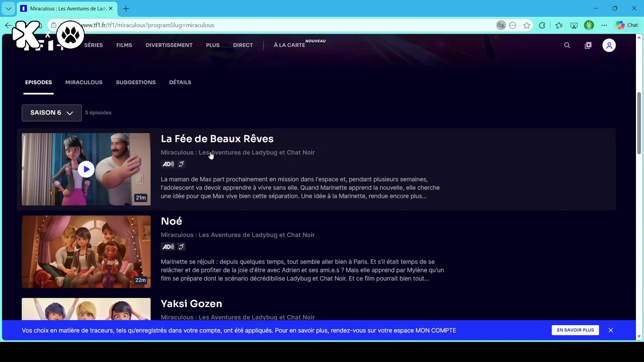Image resolution: width=644 pixels, height=362 pixels.
Task: Switch to the Détails tab
Action: coord(180,82)
